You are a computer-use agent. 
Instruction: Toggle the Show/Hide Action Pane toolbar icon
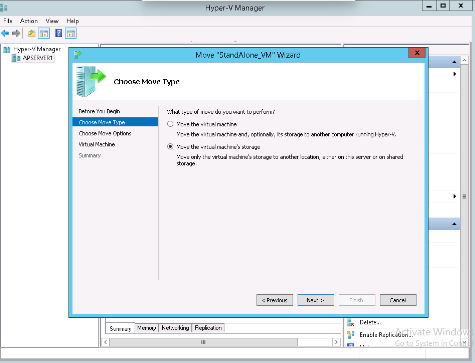[71, 33]
